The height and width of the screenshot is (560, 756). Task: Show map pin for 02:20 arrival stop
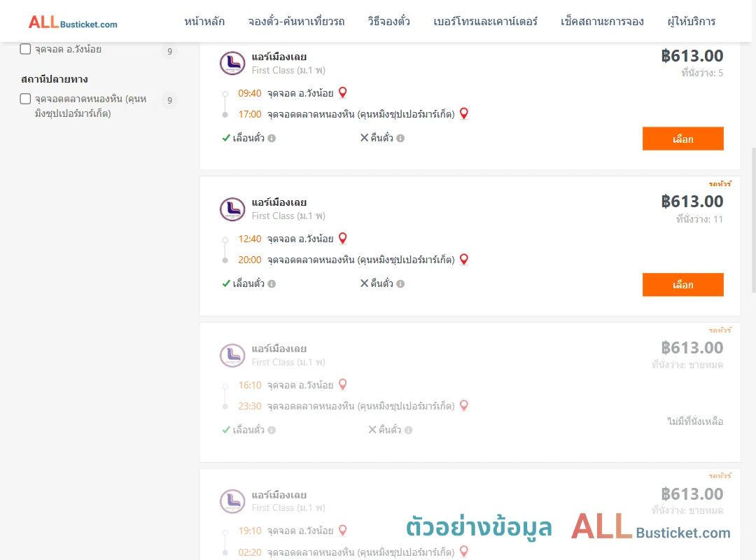point(464,551)
